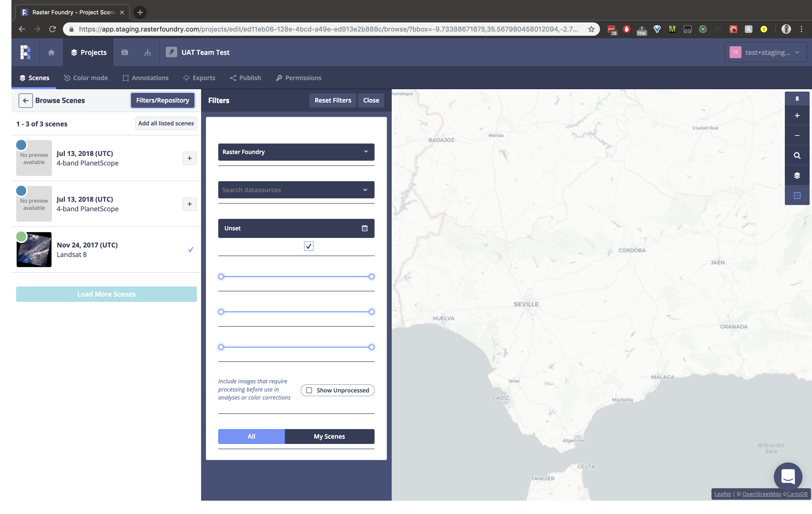Open the OpenStreetMap attribution link

[x=761, y=494]
